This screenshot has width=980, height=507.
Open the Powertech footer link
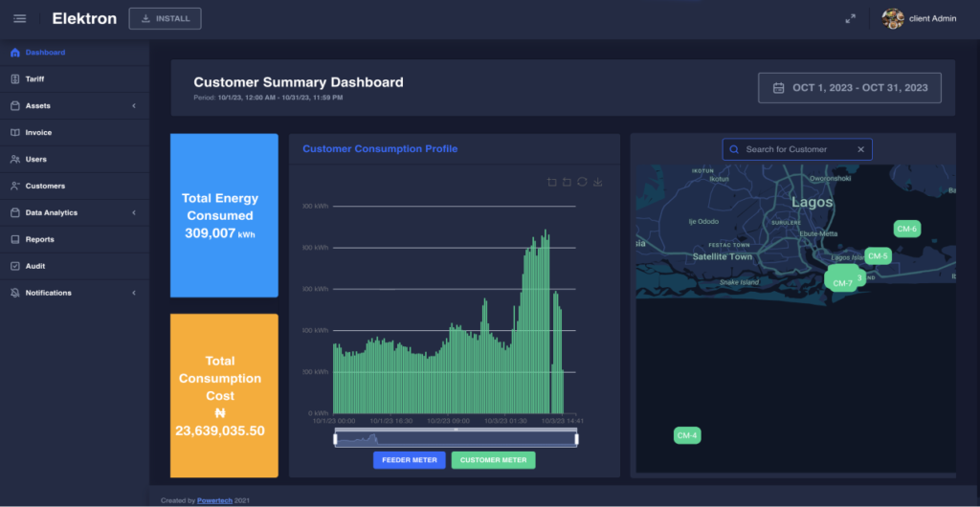click(x=215, y=500)
